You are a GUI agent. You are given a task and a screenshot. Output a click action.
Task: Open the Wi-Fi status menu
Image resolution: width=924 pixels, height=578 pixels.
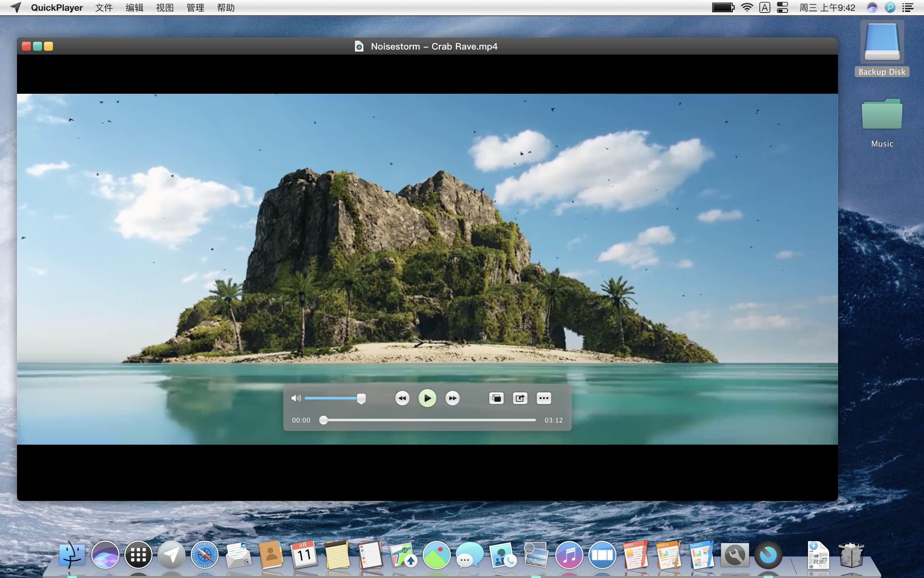(747, 7)
